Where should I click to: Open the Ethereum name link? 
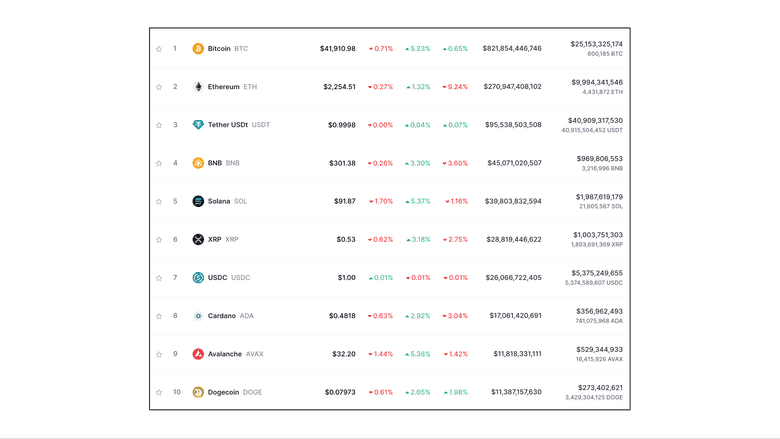(x=223, y=87)
